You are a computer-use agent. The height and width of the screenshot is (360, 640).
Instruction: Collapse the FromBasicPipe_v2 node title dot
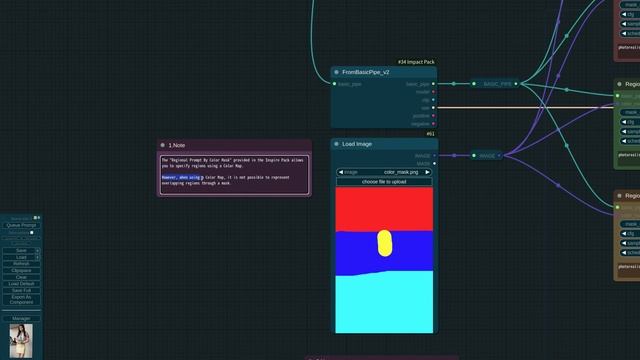(x=336, y=72)
